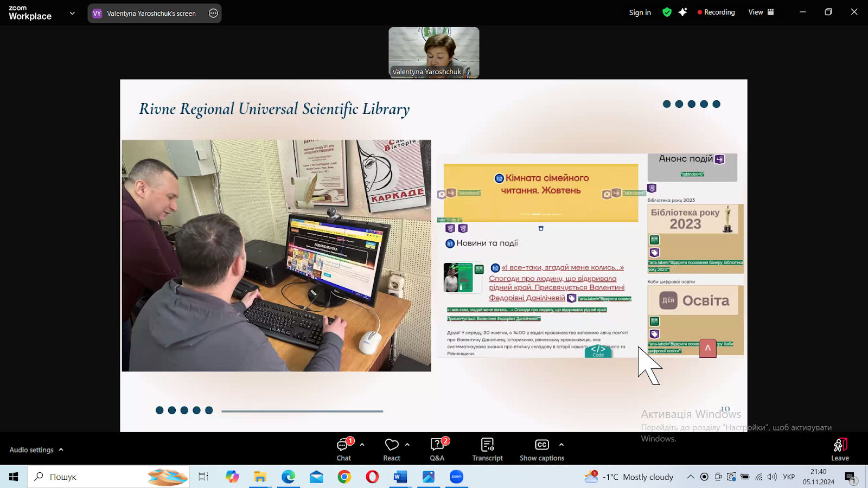Open the AI Companion sparkle icon
The width and height of the screenshot is (868, 488).
click(682, 12)
